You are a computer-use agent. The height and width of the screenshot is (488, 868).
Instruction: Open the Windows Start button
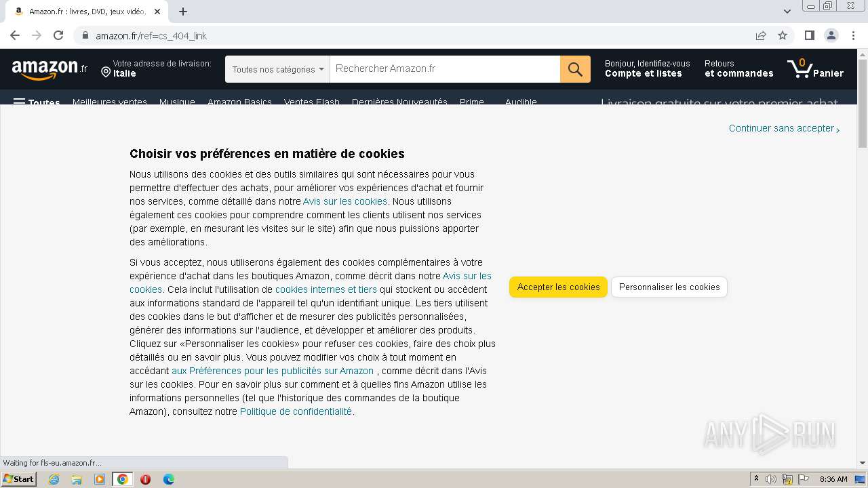click(18, 479)
